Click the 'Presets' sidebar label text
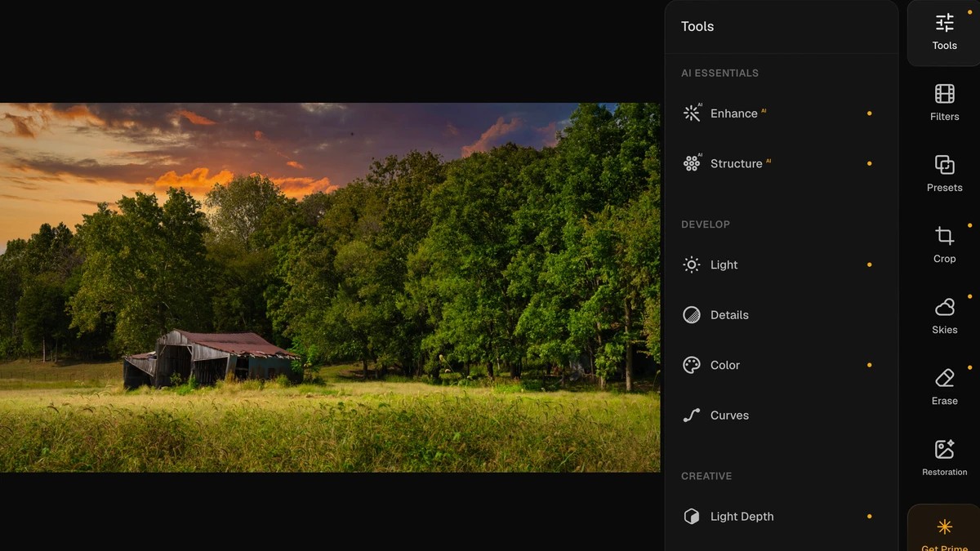The image size is (980, 551). tap(945, 188)
